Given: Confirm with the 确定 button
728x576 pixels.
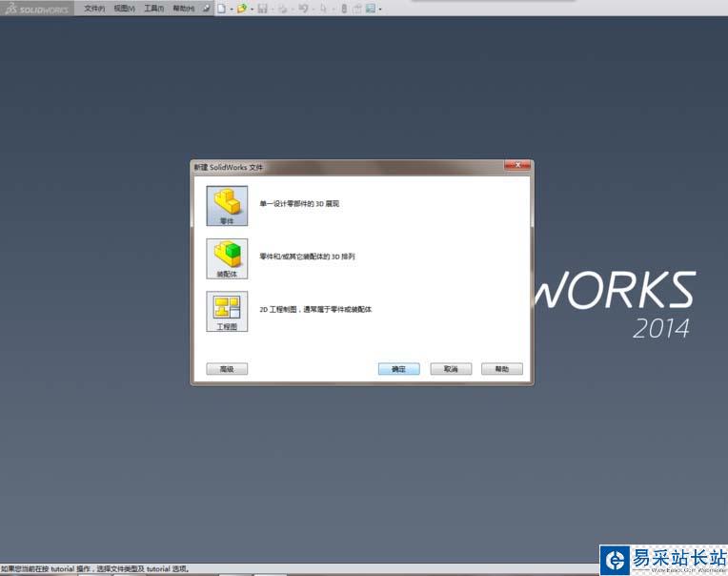Looking at the screenshot, I should click(x=399, y=369).
